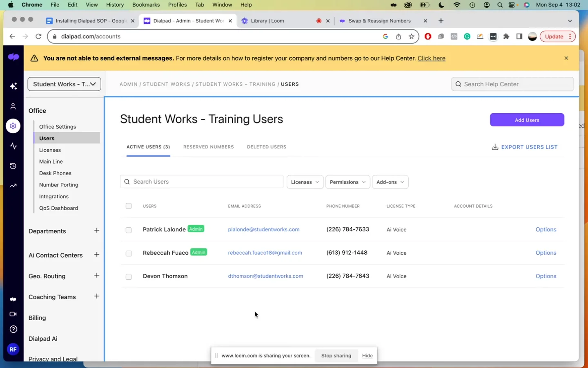588x368 pixels.
Task: Add a new Coaching Team
Action: point(97,296)
